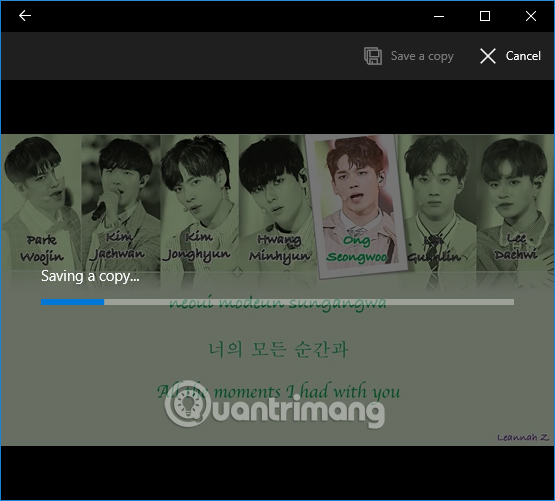Close the Photos window
The height and width of the screenshot is (501, 555).
(x=531, y=16)
